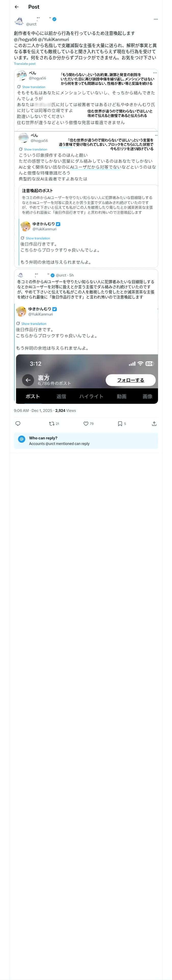Select the ハイライト tab in screenshot

click(x=91, y=396)
